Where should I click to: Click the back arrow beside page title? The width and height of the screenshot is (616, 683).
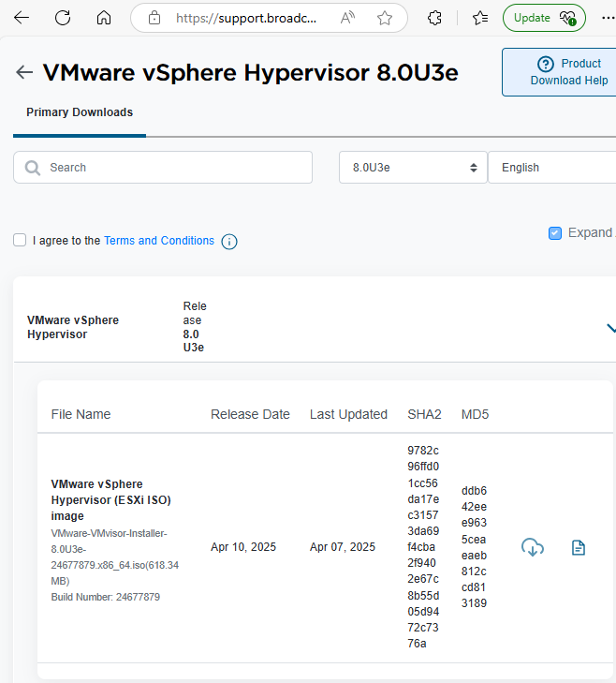click(x=24, y=72)
